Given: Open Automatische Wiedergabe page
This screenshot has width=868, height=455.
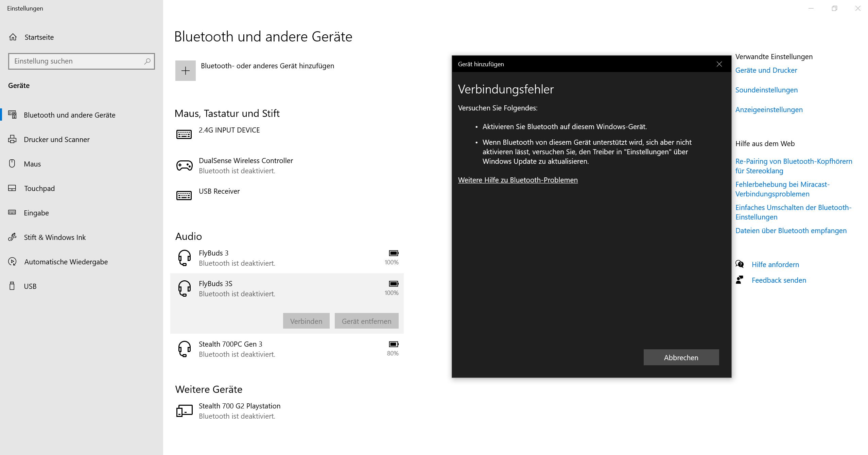Looking at the screenshot, I should point(66,262).
